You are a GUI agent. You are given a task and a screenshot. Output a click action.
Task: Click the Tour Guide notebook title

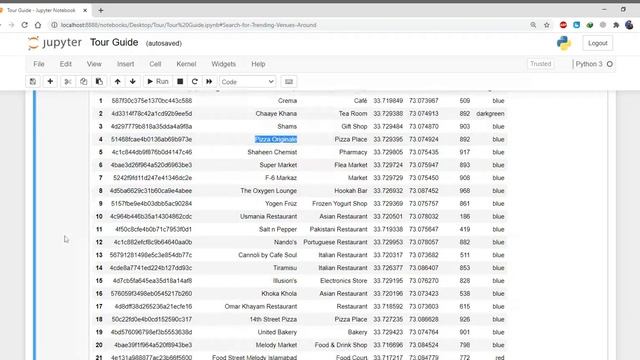114,42
